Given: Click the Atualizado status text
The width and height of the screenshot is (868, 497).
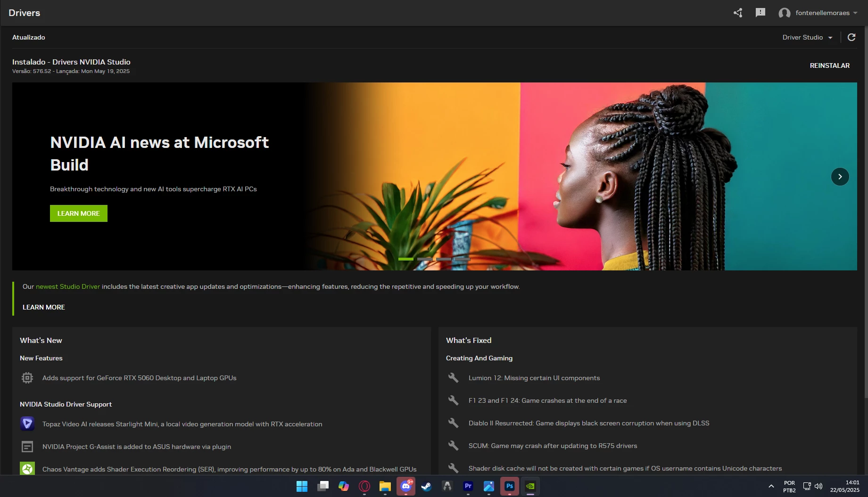Looking at the screenshot, I should [29, 37].
